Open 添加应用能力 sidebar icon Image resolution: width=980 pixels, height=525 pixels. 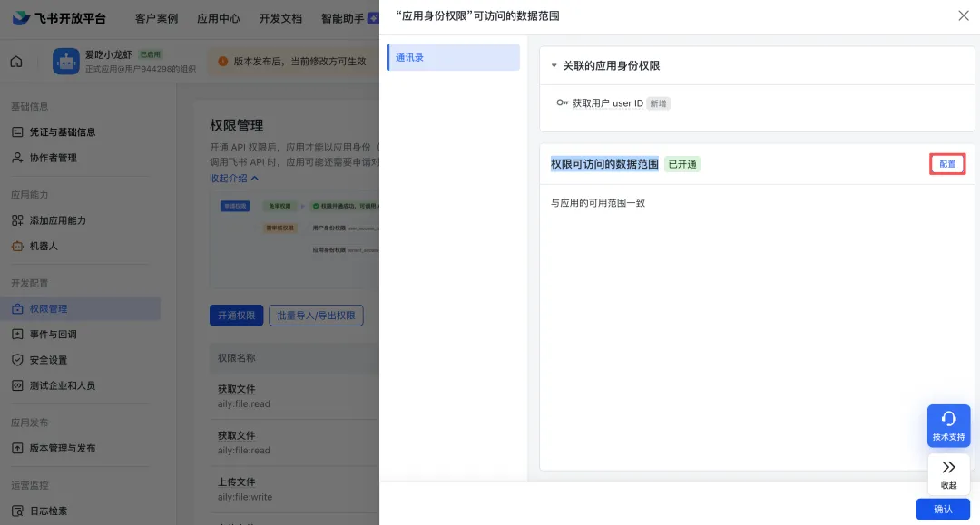click(17, 220)
